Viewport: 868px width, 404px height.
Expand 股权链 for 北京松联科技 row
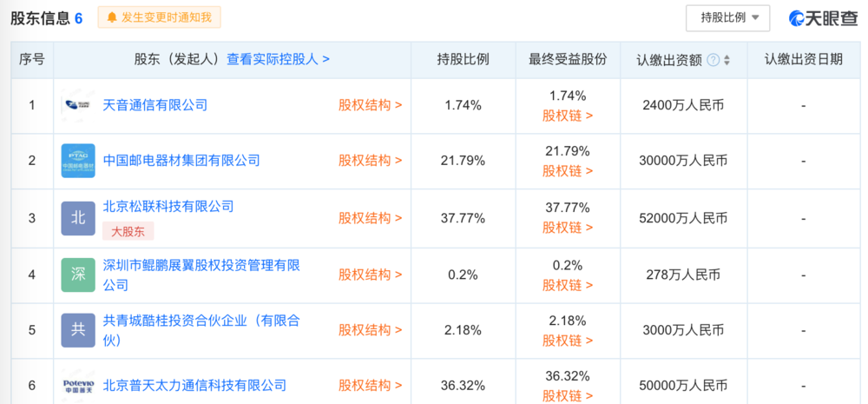568,228
